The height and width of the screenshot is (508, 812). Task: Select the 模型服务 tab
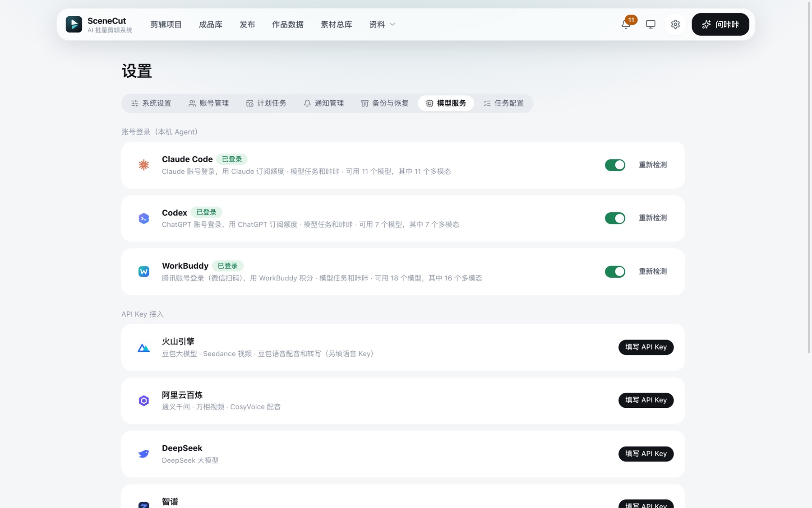pos(446,103)
